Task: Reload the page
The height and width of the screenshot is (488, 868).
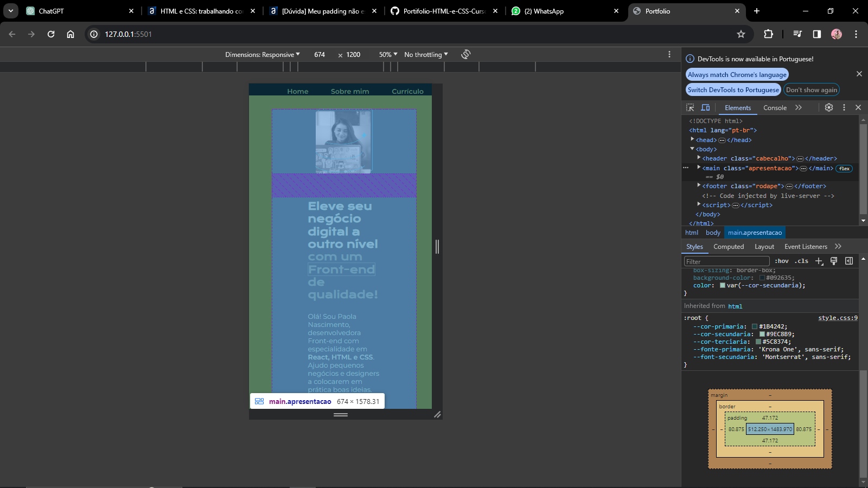Action: (51, 34)
